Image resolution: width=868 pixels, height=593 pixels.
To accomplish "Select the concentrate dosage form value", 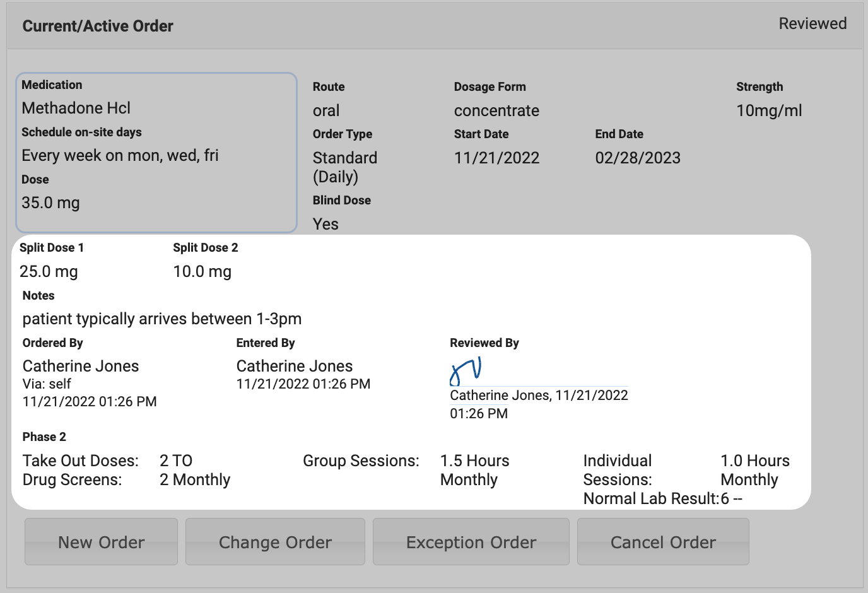I will click(x=496, y=111).
